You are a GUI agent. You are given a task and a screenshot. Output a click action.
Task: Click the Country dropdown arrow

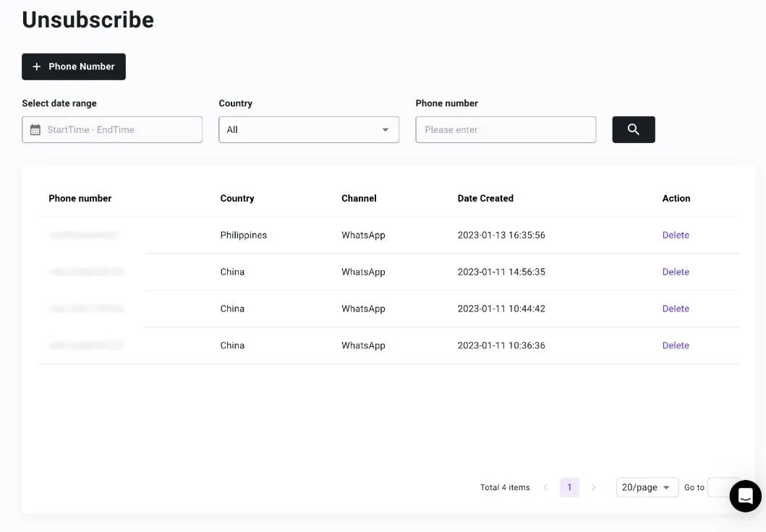pos(385,130)
